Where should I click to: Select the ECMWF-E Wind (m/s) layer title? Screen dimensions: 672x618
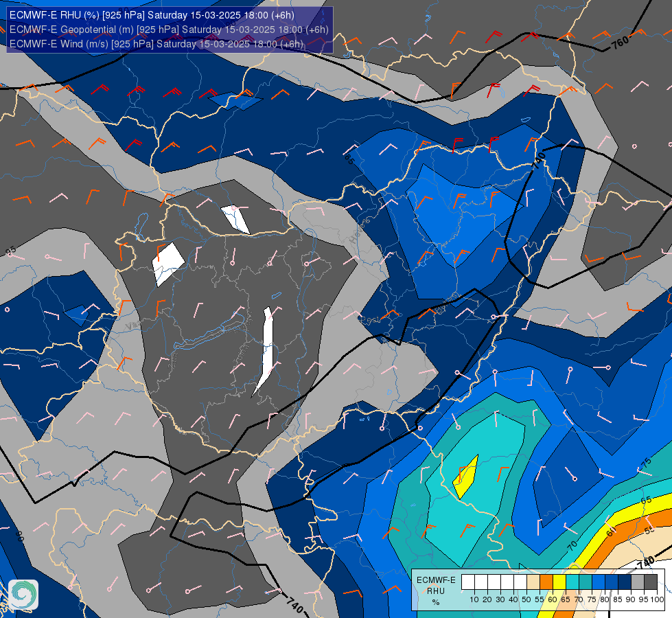click(157, 44)
